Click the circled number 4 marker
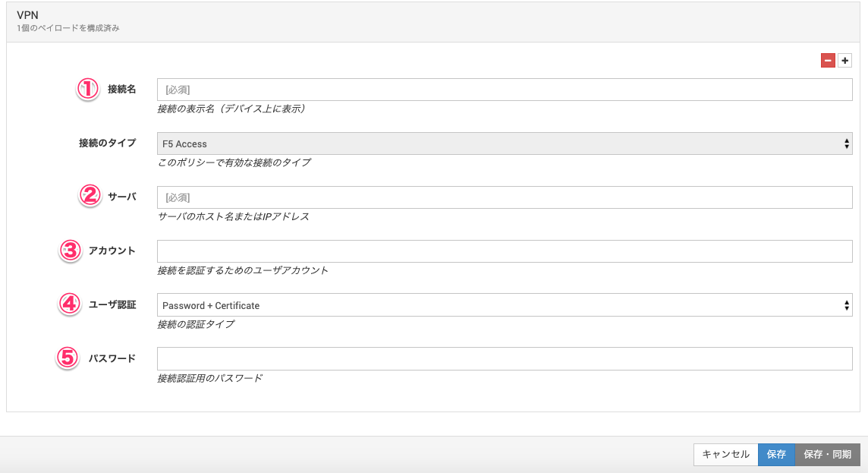The image size is (868, 473). (70, 304)
